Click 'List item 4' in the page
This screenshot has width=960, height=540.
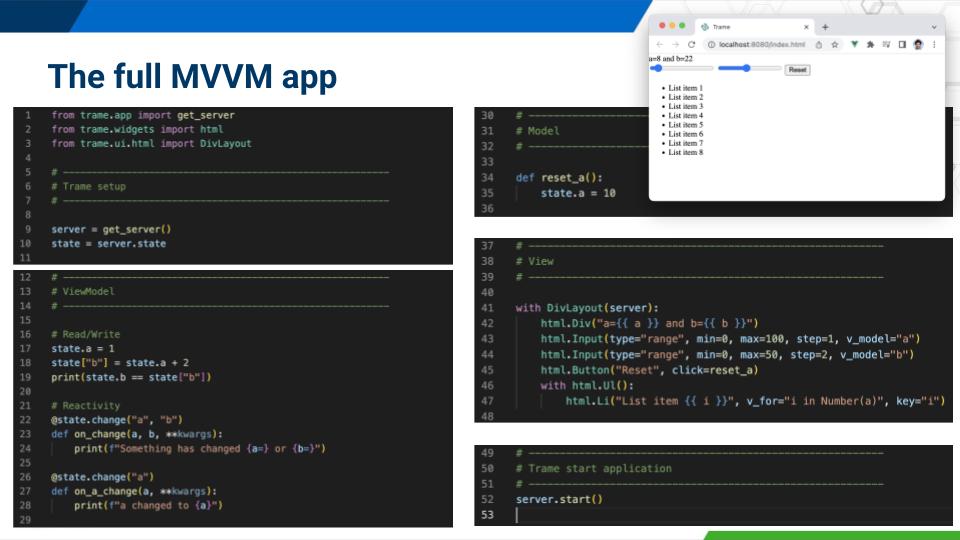coord(685,116)
